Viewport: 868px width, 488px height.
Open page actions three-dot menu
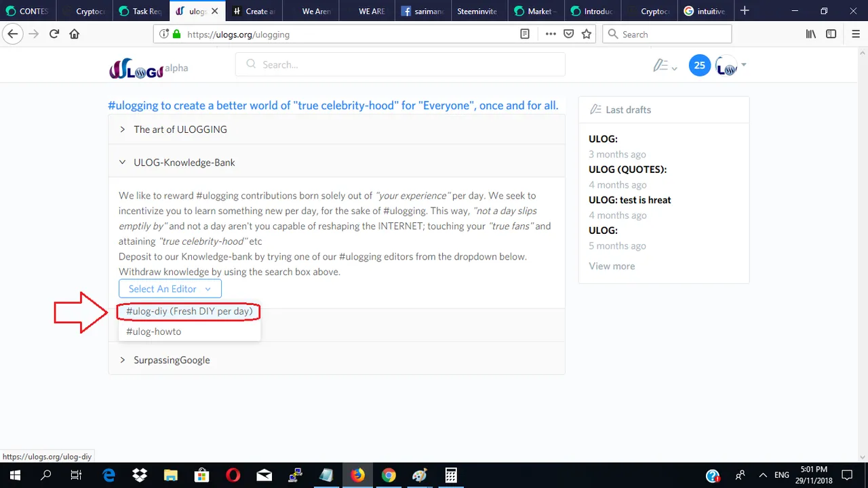(551, 34)
